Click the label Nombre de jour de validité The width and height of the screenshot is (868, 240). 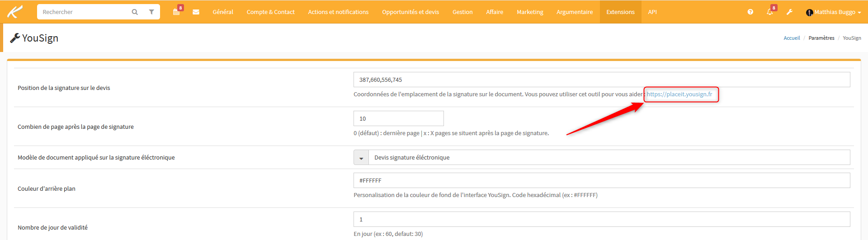(x=52, y=227)
